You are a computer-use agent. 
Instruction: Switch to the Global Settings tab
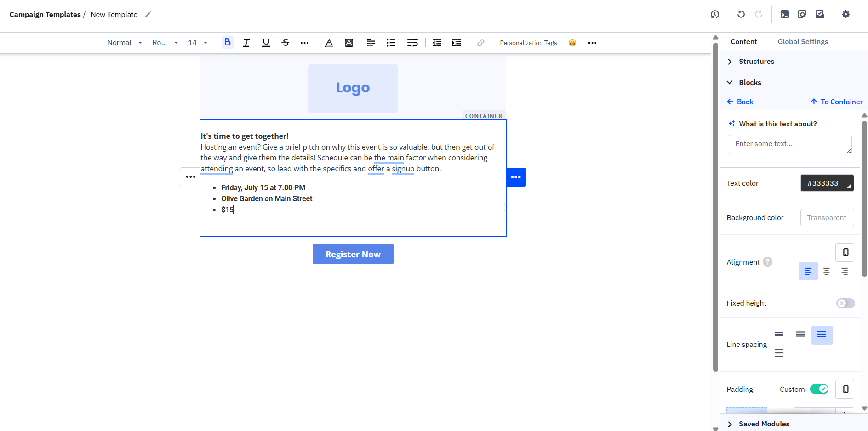[803, 42]
